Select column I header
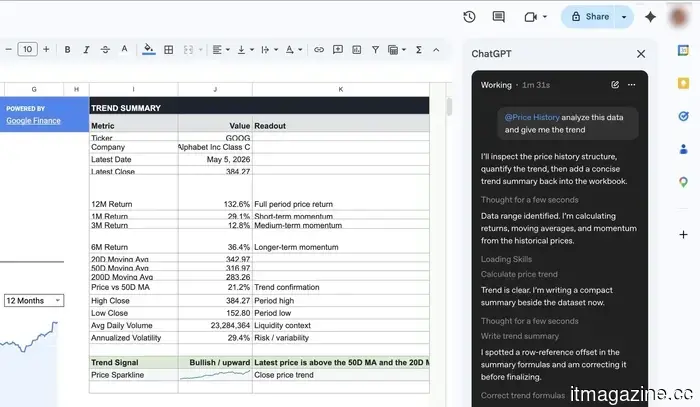Screen dimensions: 700x407 click(133, 89)
